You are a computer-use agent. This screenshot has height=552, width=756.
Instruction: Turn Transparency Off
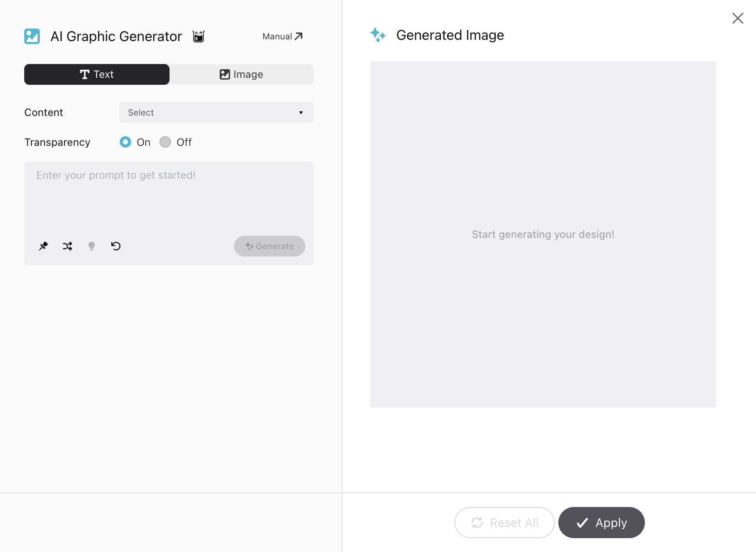[x=165, y=142]
